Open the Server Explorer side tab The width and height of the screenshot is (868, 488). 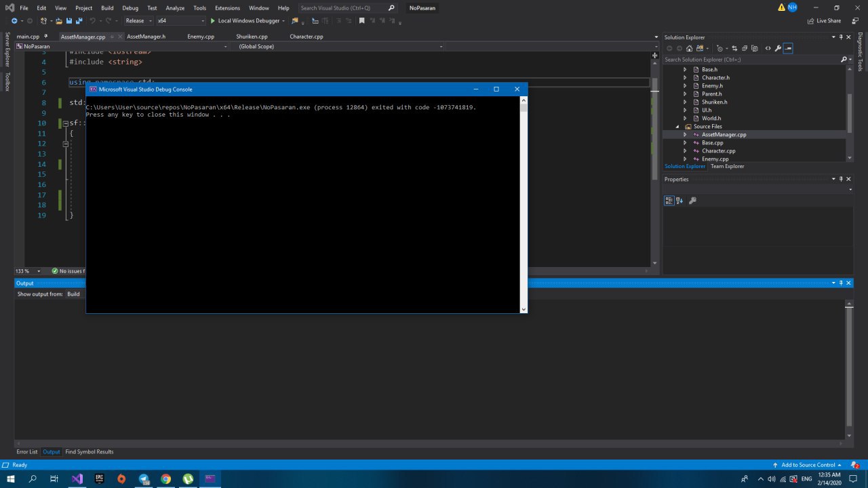click(x=7, y=49)
